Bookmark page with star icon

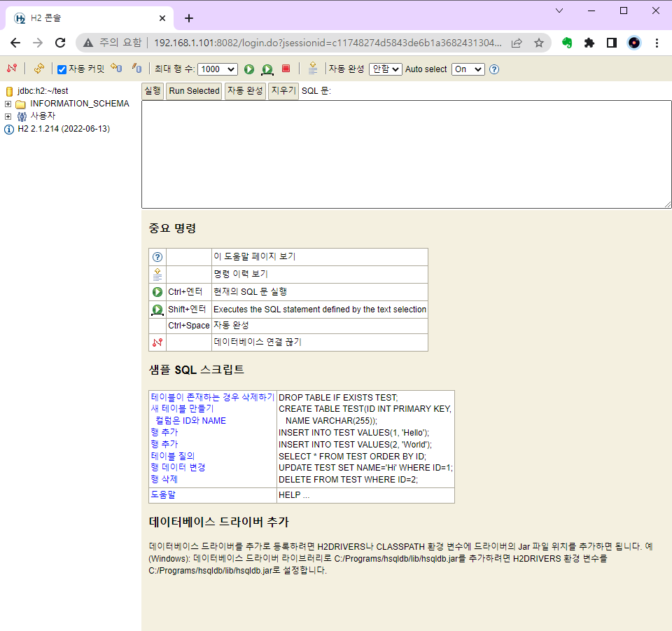click(539, 43)
